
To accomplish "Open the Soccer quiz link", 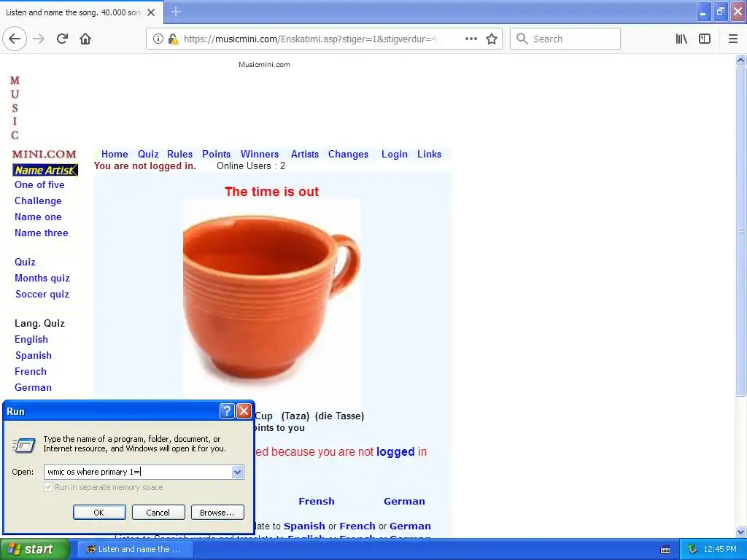I will pos(42,295).
